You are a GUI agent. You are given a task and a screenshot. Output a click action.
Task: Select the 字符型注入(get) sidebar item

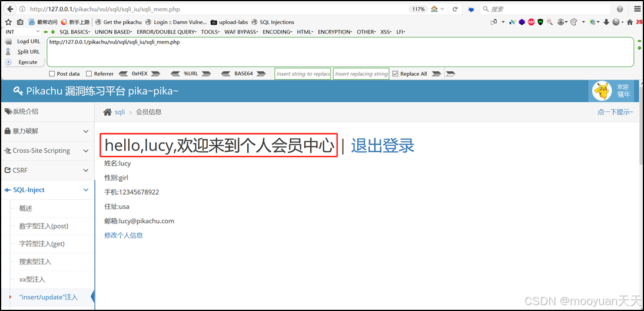(42, 244)
